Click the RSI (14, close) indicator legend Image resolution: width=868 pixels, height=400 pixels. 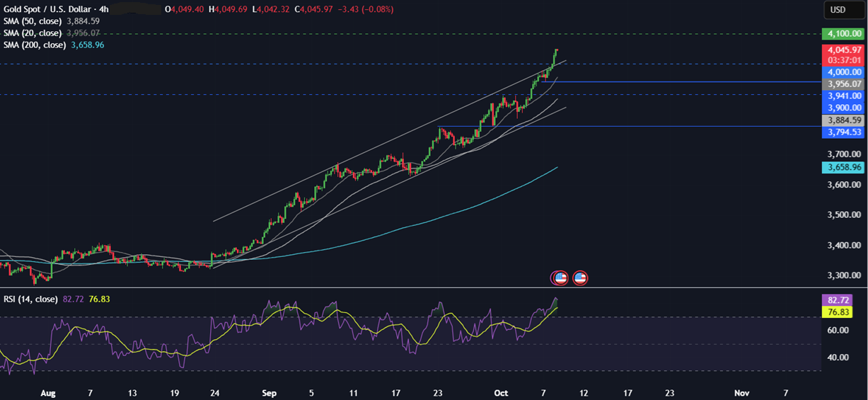(x=30, y=299)
